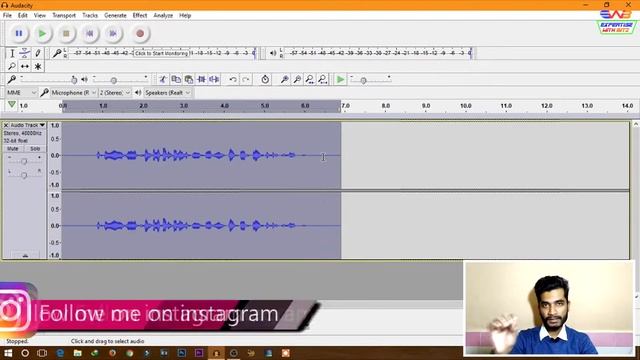Viewport: 640px width, 360px height.
Task: Click the Cut scissors icon
Action: click(x=163, y=79)
